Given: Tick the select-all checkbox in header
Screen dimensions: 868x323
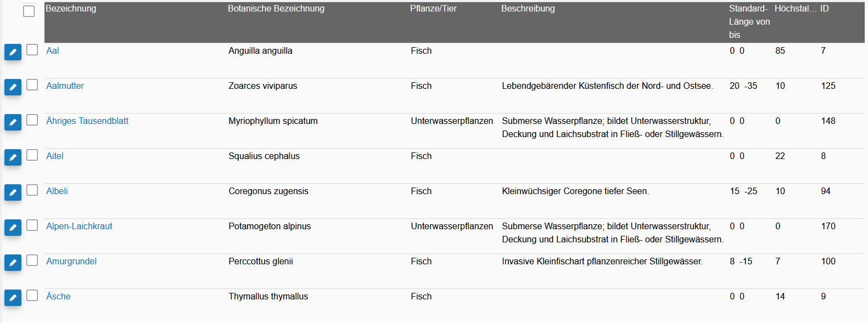Looking at the screenshot, I should coord(29,11).
